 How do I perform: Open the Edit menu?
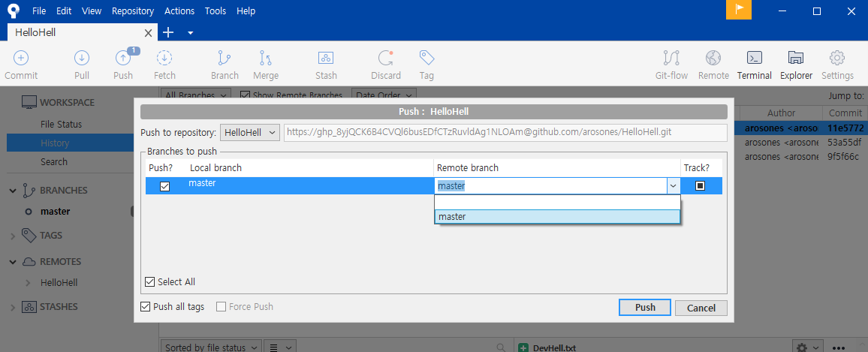pos(64,11)
